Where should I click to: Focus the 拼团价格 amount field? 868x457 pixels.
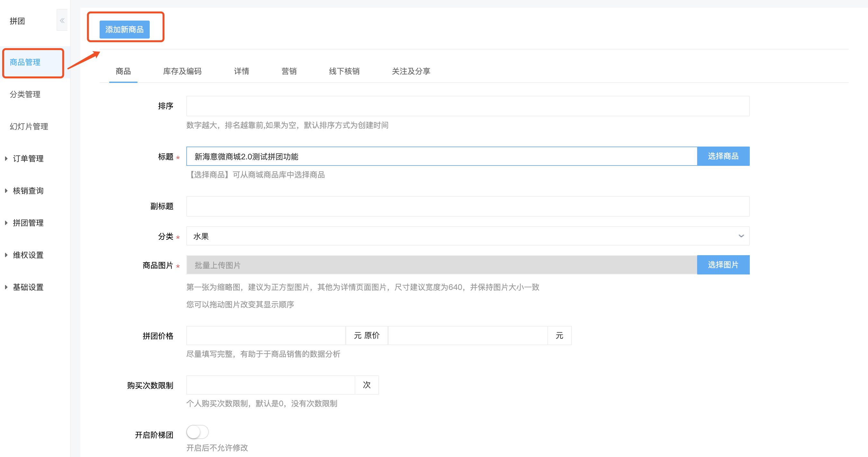pos(266,336)
